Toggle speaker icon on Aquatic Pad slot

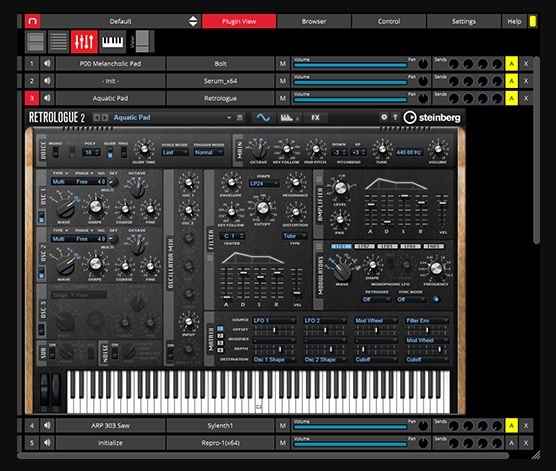point(47,98)
